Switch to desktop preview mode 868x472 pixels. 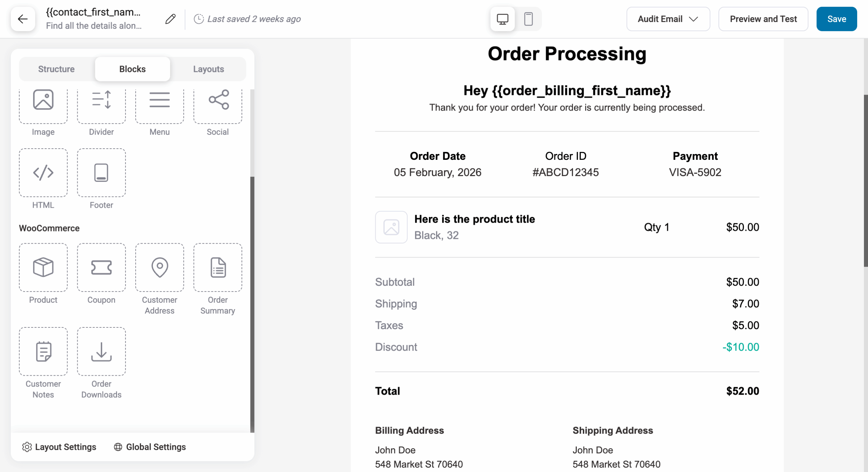click(502, 19)
